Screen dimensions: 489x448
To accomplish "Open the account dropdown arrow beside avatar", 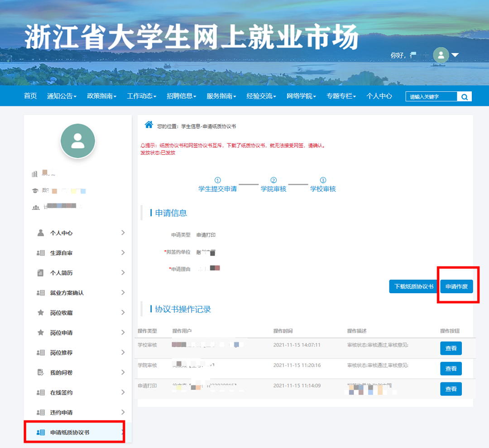I will (x=455, y=55).
